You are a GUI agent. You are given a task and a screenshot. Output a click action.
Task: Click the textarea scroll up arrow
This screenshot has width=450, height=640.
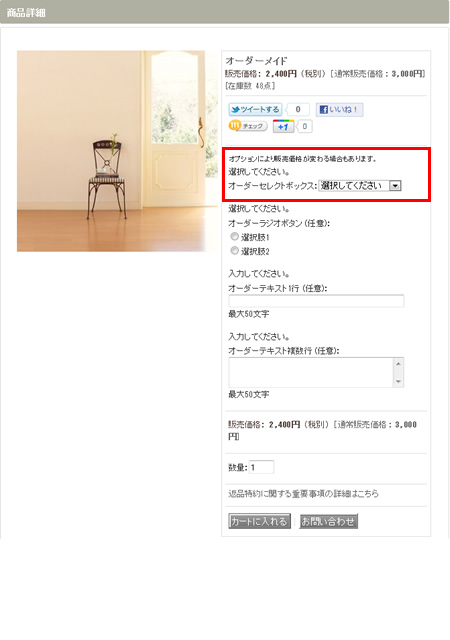398,363
